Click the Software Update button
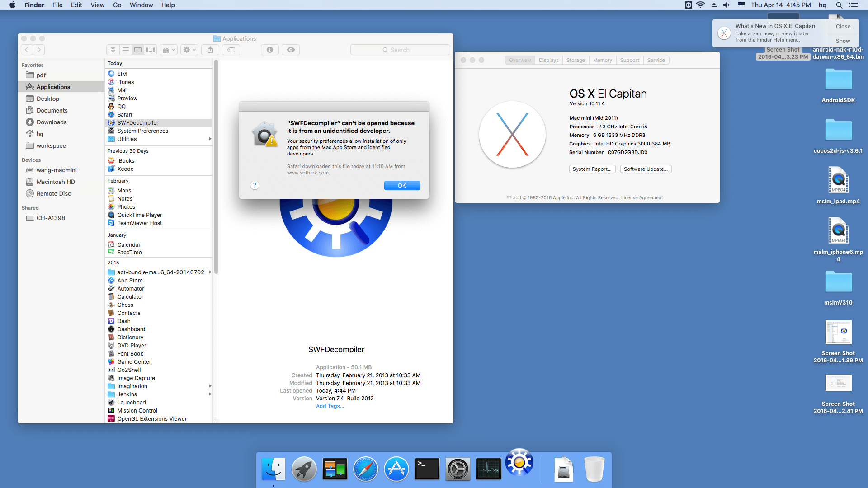Viewport: 868px width, 488px height. click(646, 169)
